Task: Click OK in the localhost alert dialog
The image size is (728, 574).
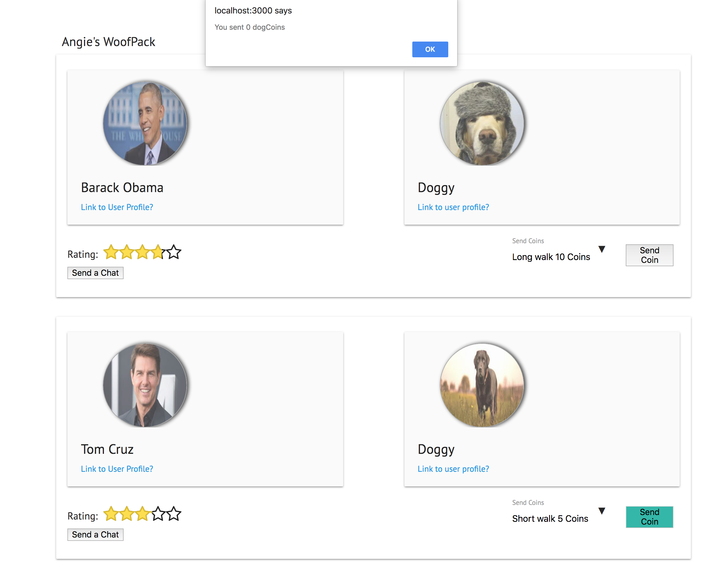Action: pyautogui.click(x=430, y=49)
